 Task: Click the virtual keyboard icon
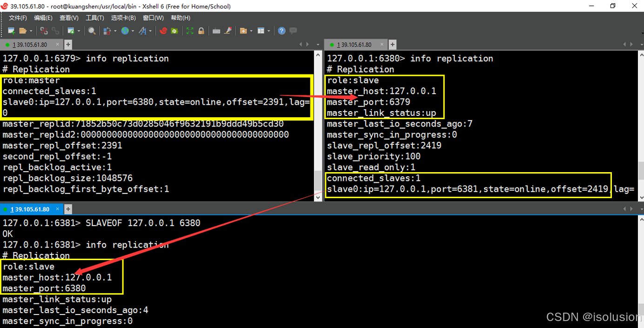[216, 31]
